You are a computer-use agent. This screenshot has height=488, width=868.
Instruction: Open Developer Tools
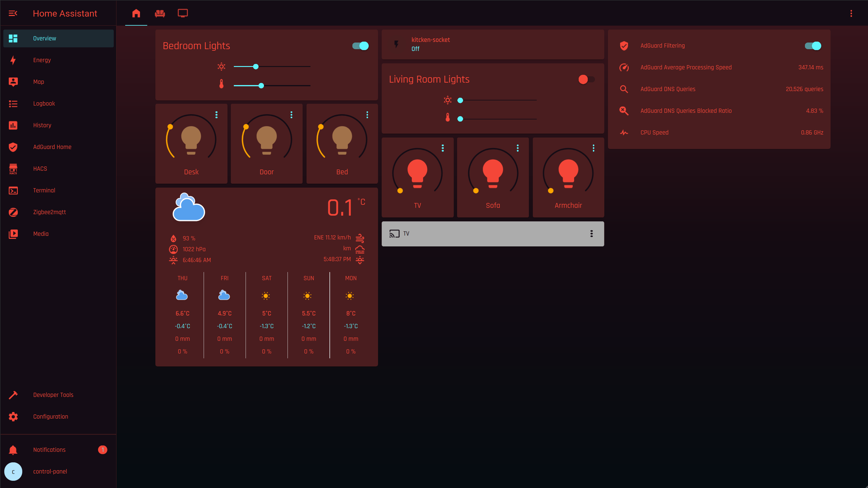(53, 395)
